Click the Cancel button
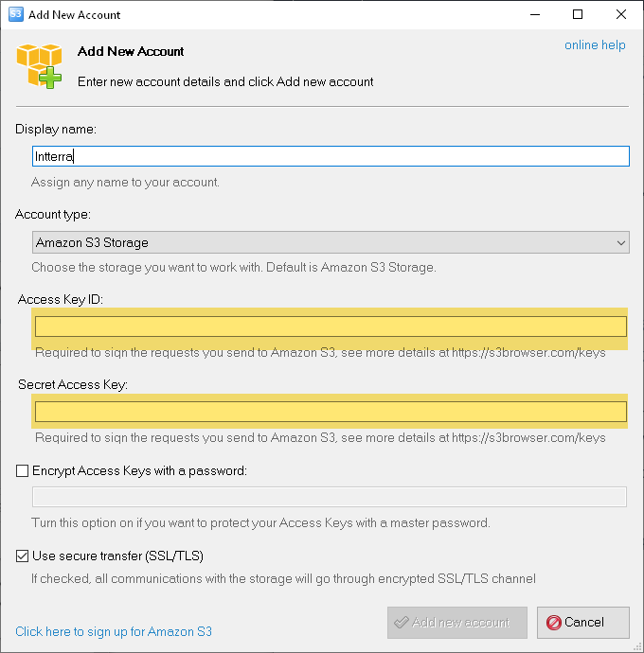Screen dimensions: 644x653 (583, 623)
